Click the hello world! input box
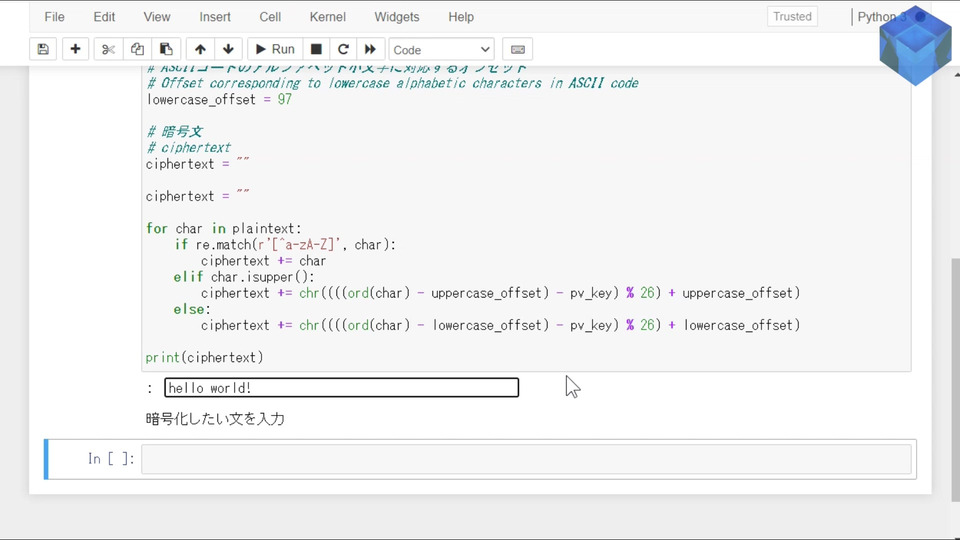 pos(342,388)
